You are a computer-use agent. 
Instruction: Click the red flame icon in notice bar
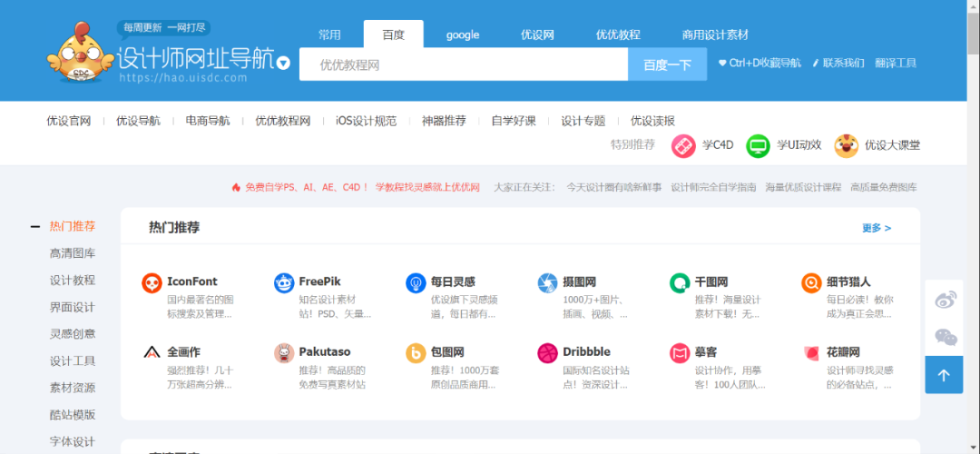[236, 187]
